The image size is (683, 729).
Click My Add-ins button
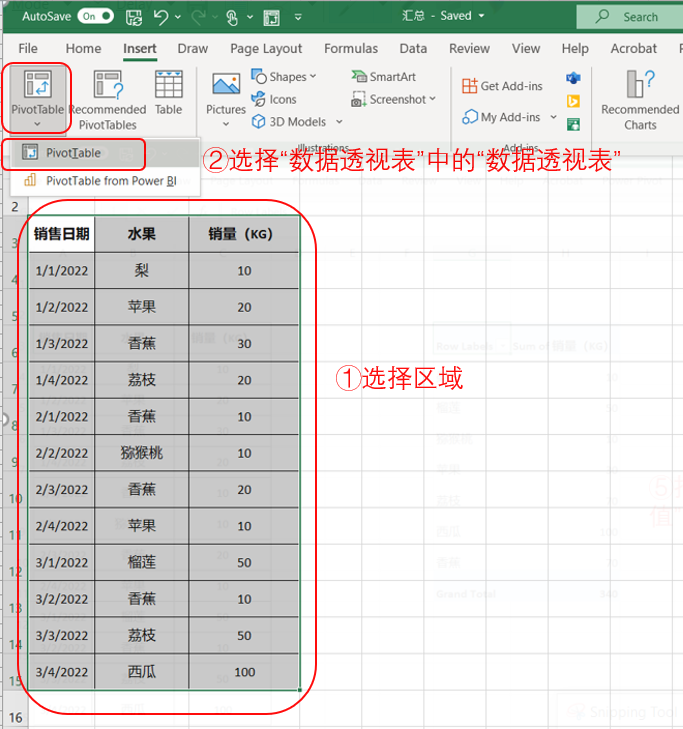(x=501, y=117)
